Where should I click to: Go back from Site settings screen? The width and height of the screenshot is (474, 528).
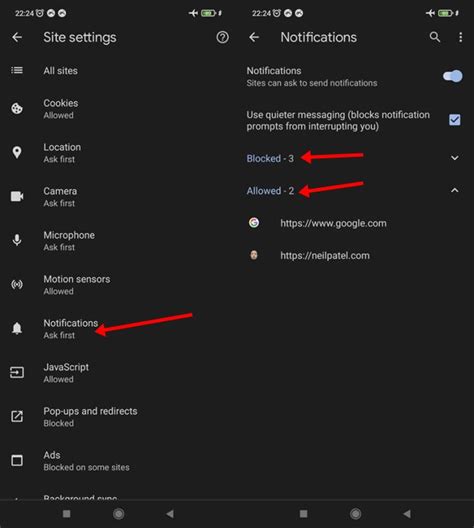(17, 37)
